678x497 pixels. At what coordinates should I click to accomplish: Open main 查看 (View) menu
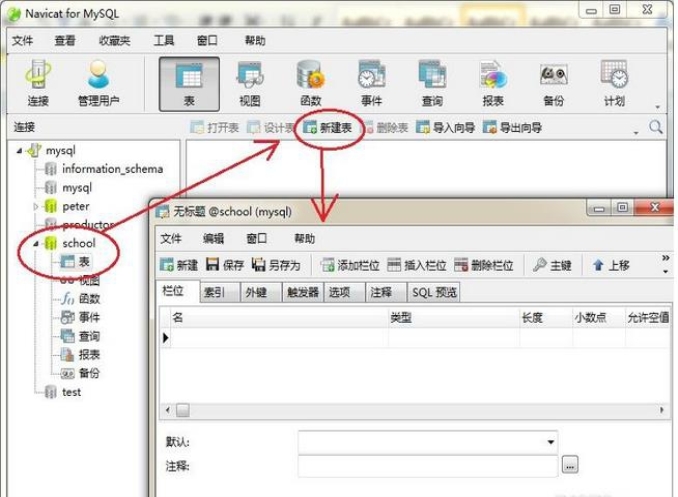click(x=65, y=41)
